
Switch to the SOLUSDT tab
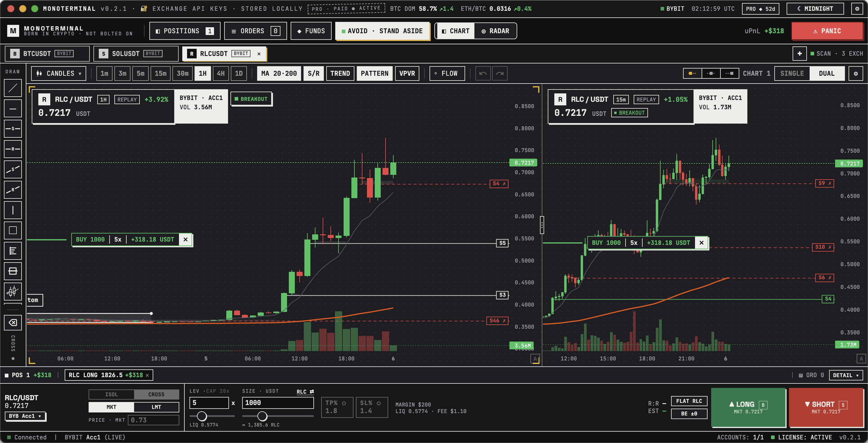click(136, 54)
